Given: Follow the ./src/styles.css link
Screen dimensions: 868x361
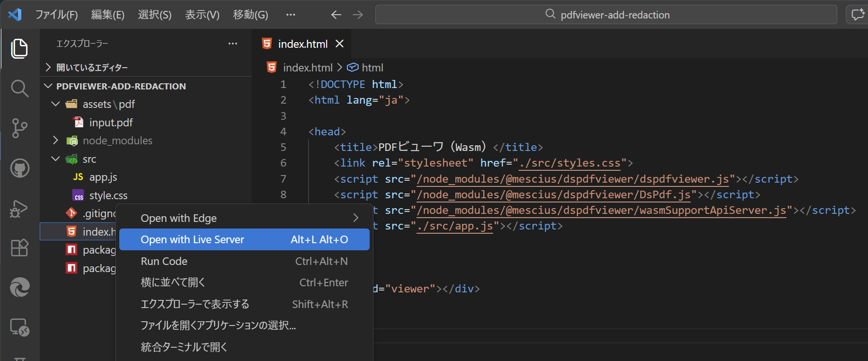Looking at the screenshot, I should pyautogui.click(x=569, y=163).
